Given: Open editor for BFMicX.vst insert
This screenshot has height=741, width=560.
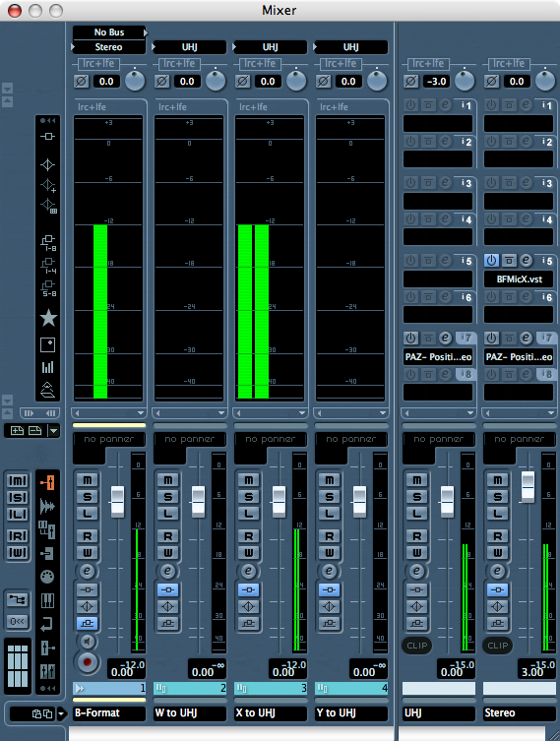Looking at the screenshot, I should [x=526, y=260].
